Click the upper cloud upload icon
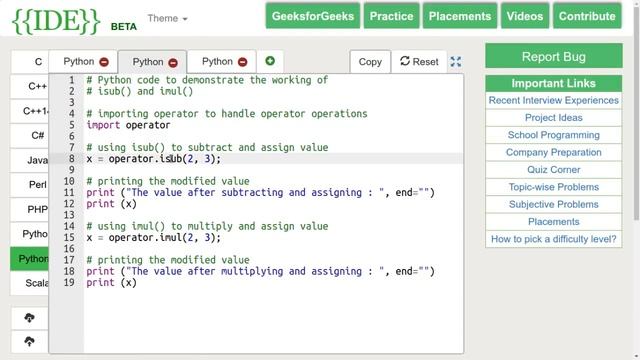 coord(29,318)
